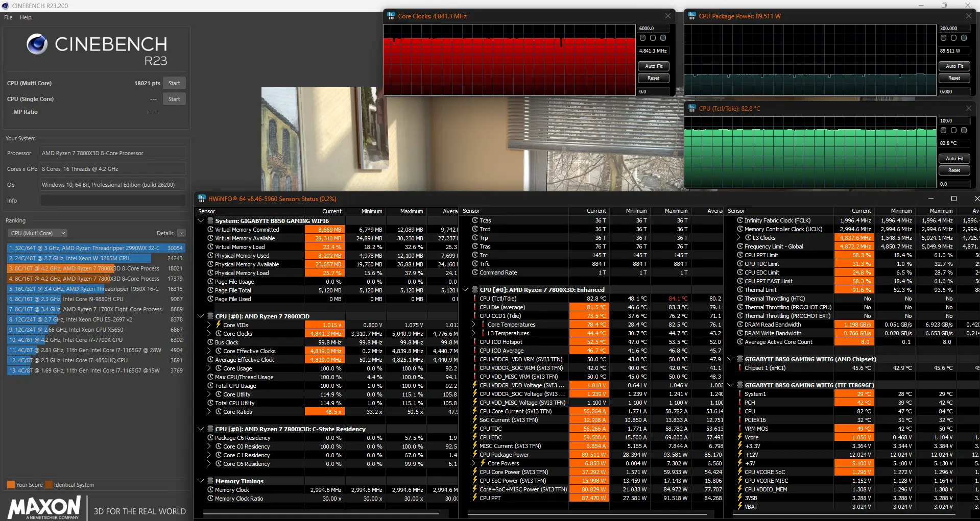Screen dimensions: 980x521
Task: Click the Sensor column header in first HWiNFO panel
Action: pos(250,211)
